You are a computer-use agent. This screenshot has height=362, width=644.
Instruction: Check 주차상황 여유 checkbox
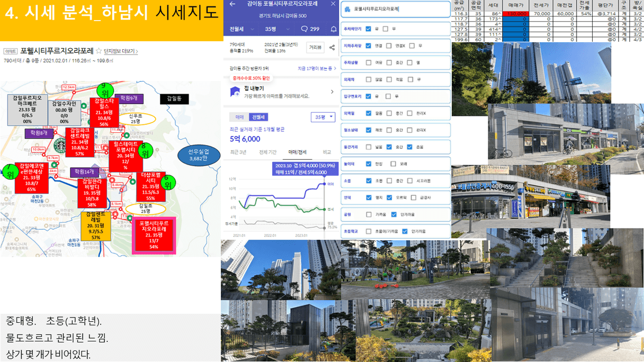pos(368,63)
